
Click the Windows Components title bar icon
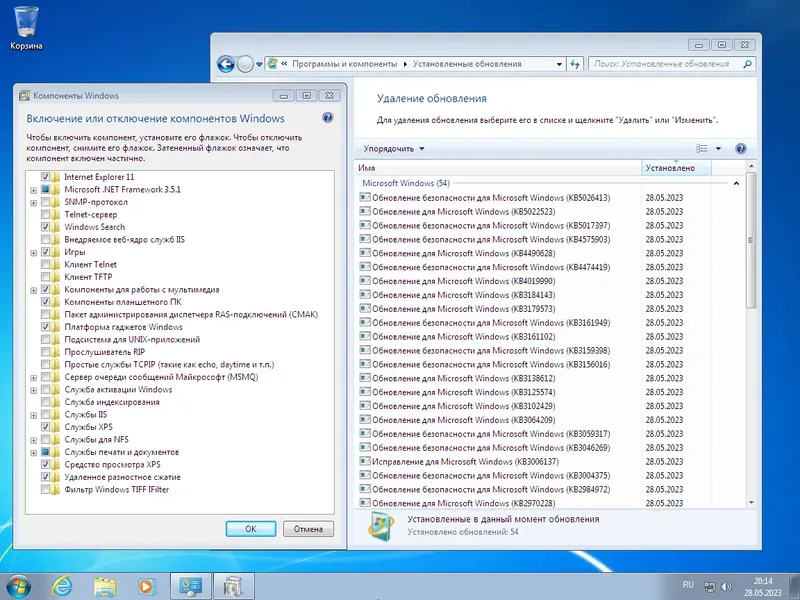pyautogui.click(x=24, y=95)
